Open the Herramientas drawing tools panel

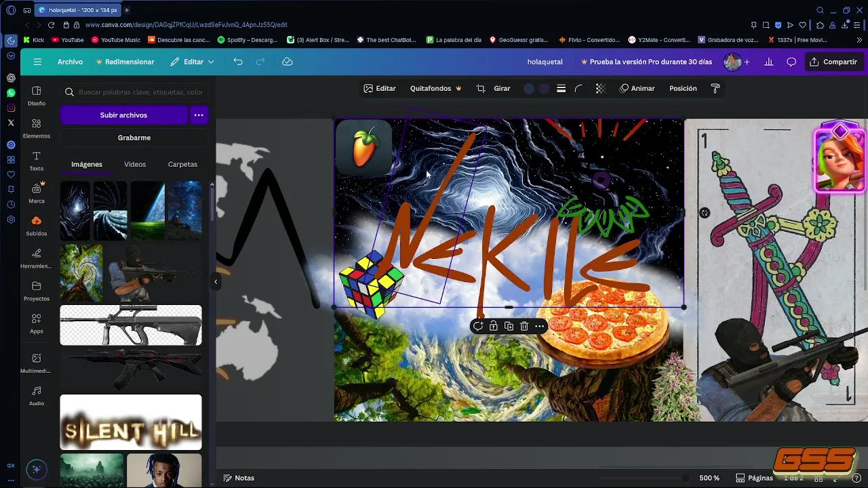(x=37, y=258)
